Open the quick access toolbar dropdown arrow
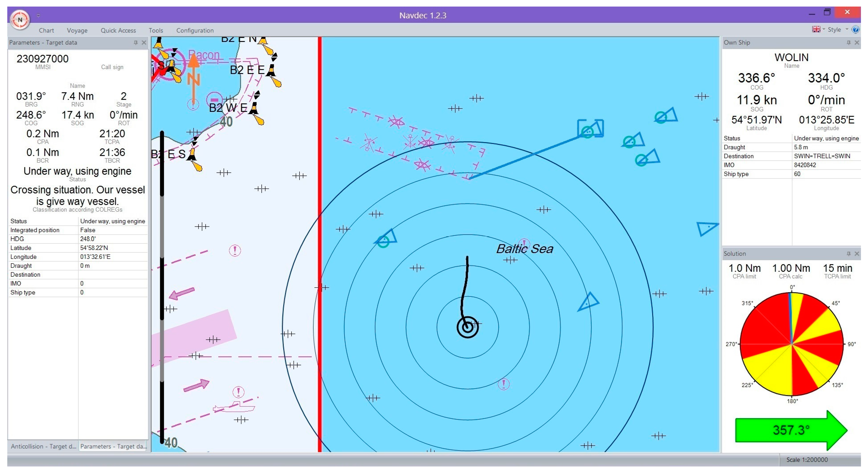The width and height of the screenshot is (868, 474). point(38,16)
